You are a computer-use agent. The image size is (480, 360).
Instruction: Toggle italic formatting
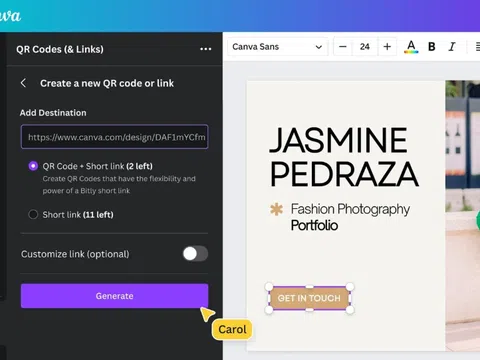pyautogui.click(x=452, y=47)
